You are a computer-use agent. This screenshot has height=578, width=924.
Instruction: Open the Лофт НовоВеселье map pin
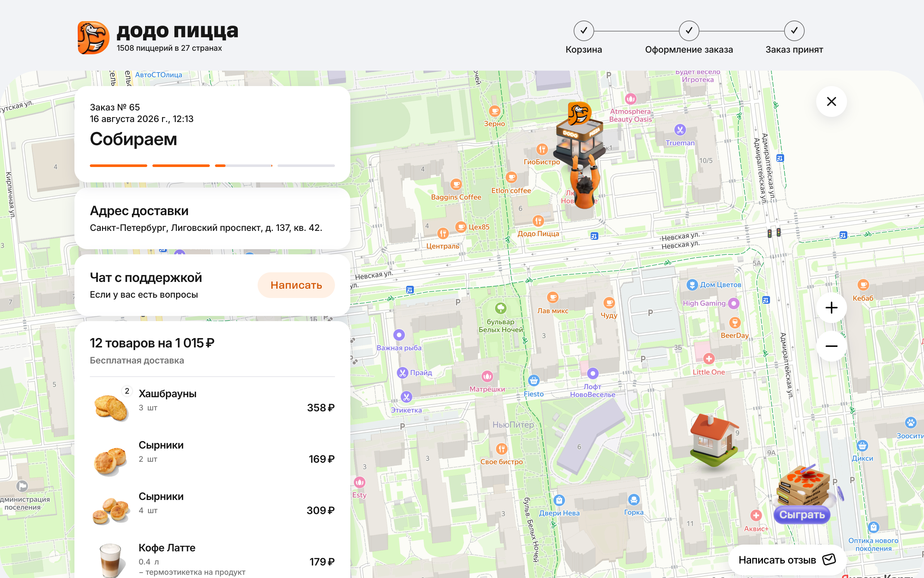(x=593, y=373)
